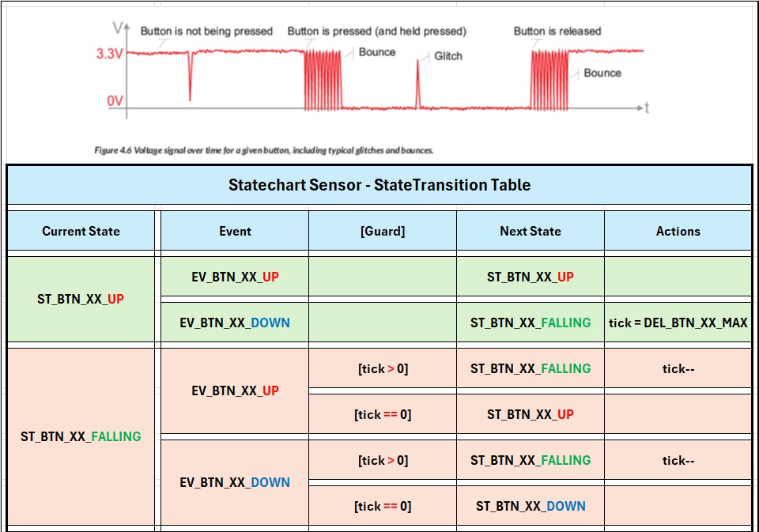
Task: Click the Glitch label in the voltage figure
Action: pyautogui.click(x=447, y=56)
